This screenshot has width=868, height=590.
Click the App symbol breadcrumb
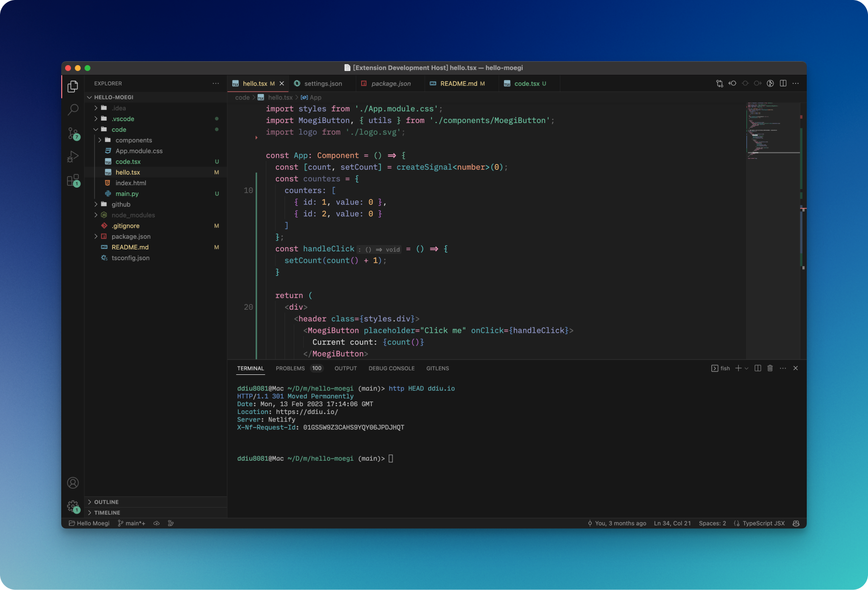[311, 97]
